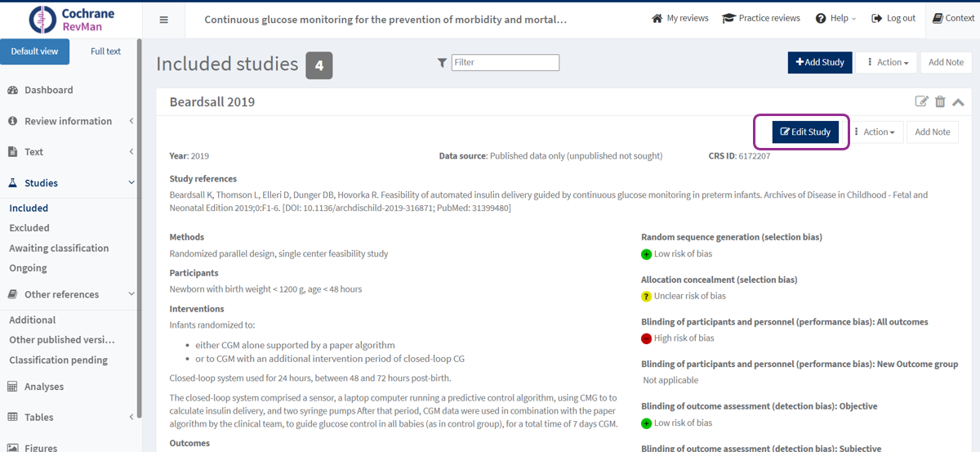Click the edit pencil icon beside Beardsall 2019
This screenshot has width=980, height=452.
pyautogui.click(x=921, y=101)
